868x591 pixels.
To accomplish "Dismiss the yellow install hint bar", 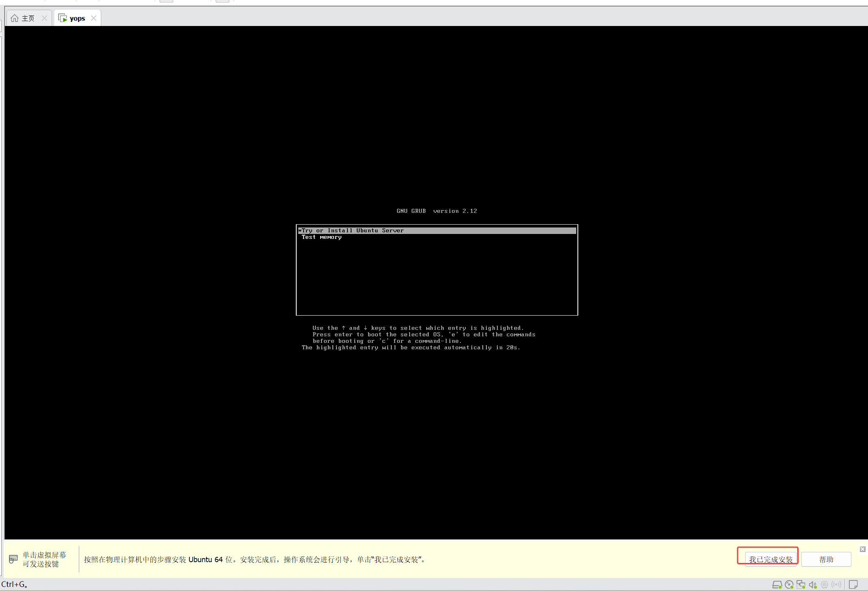I will coord(862,549).
